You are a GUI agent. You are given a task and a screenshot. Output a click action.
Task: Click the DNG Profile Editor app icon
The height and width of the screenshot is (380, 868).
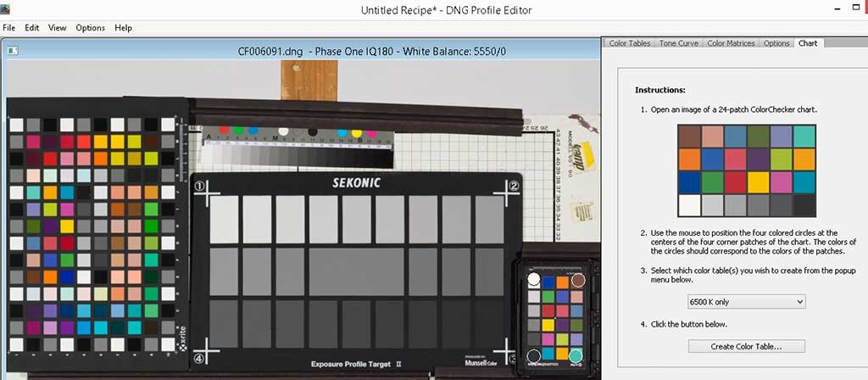pos(4,10)
